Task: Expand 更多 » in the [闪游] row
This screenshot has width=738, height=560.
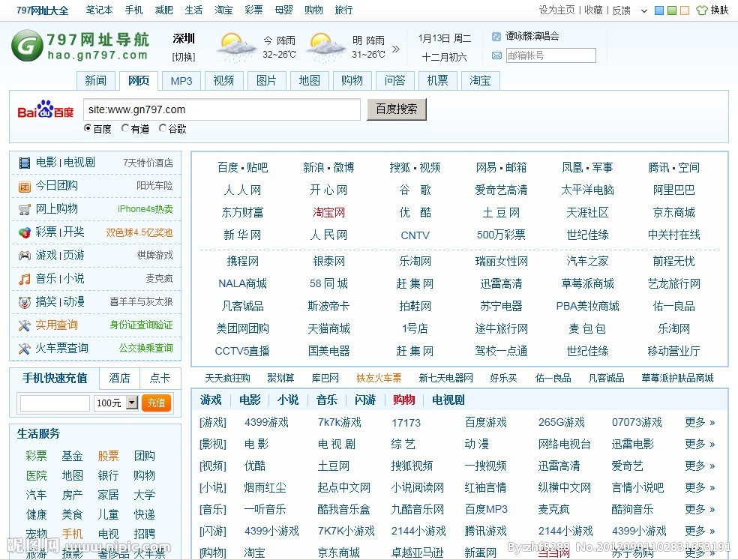Action: coord(700,531)
